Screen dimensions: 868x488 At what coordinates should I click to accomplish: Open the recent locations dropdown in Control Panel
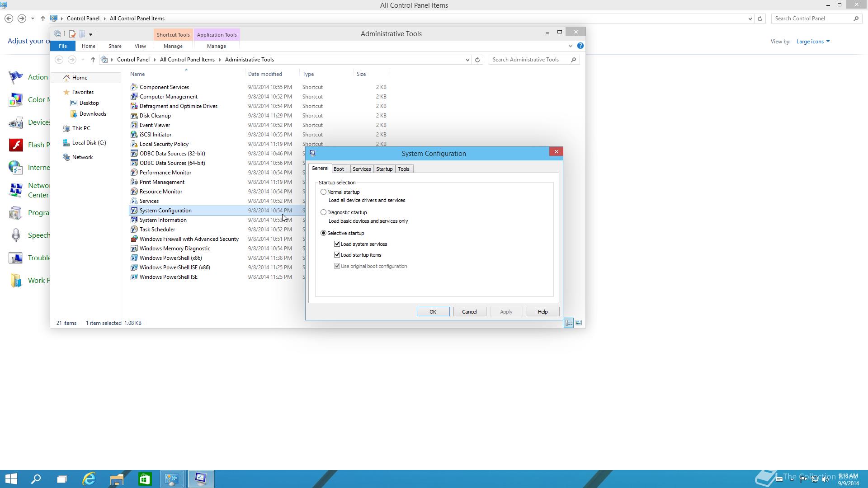(33, 19)
